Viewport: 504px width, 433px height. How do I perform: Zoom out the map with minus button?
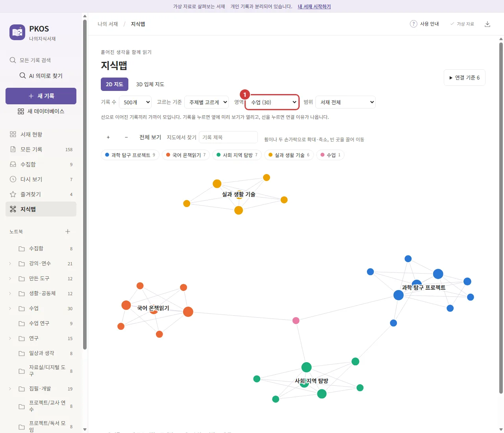126,137
